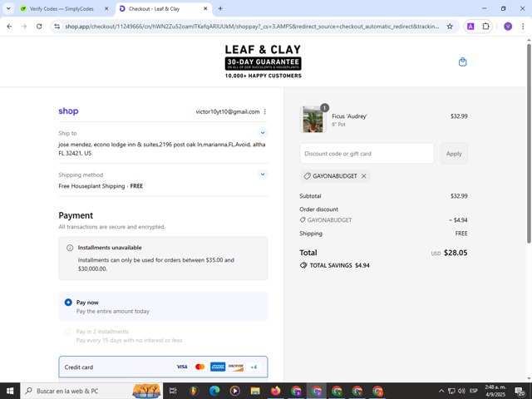Open the tab search dropdown arrow
The width and height of the screenshot is (532, 399).
(x=8, y=8)
